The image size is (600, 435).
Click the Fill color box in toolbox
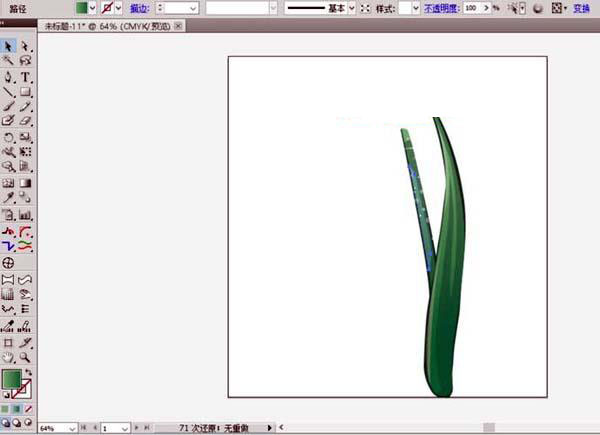click(x=11, y=379)
